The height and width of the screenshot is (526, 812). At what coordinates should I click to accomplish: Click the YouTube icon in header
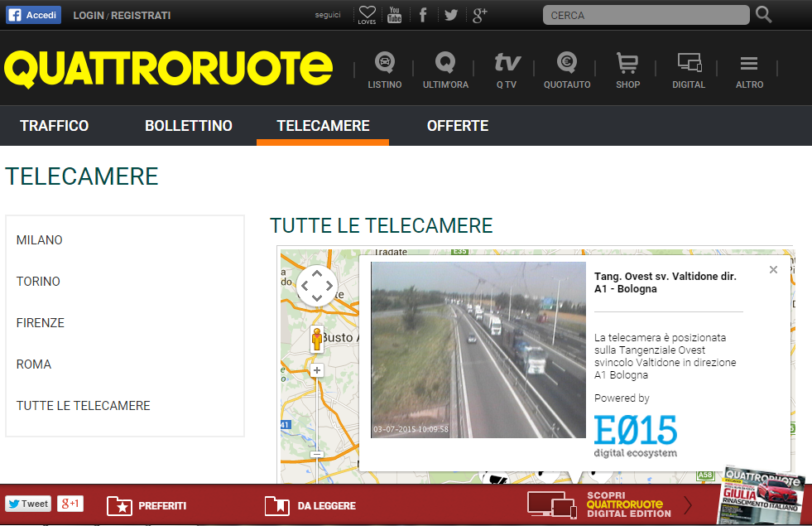tap(395, 15)
